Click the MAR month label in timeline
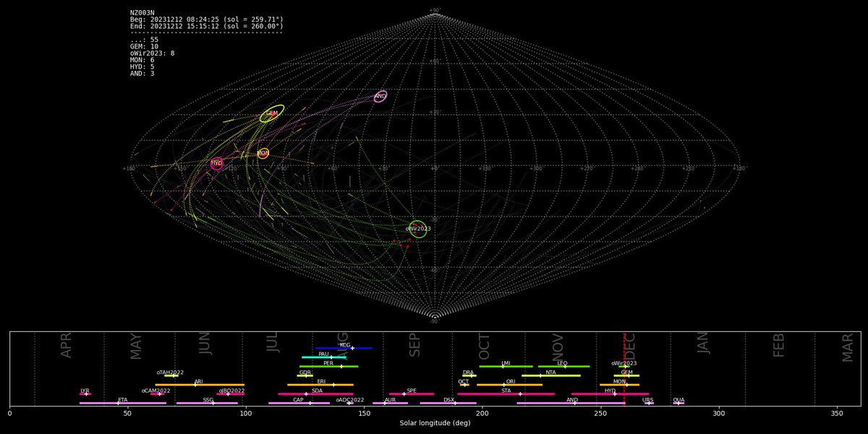 pos(848,346)
